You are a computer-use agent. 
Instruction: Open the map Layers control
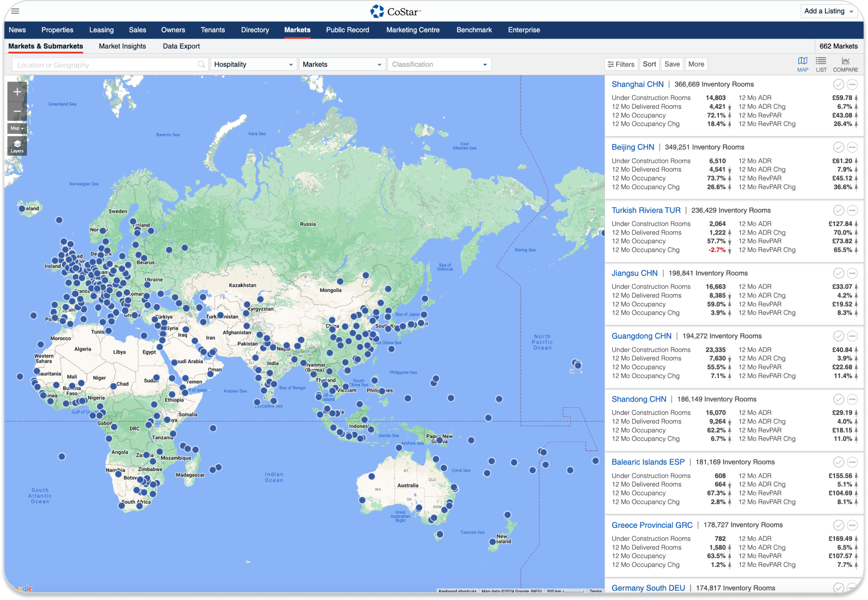tap(17, 146)
